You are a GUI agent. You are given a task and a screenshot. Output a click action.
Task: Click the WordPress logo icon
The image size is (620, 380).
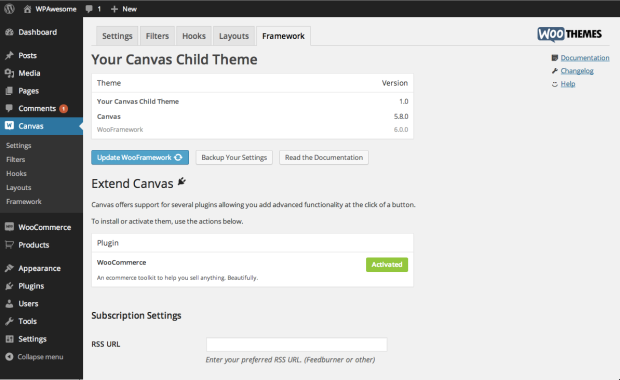pyautogui.click(x=9, y=9)
